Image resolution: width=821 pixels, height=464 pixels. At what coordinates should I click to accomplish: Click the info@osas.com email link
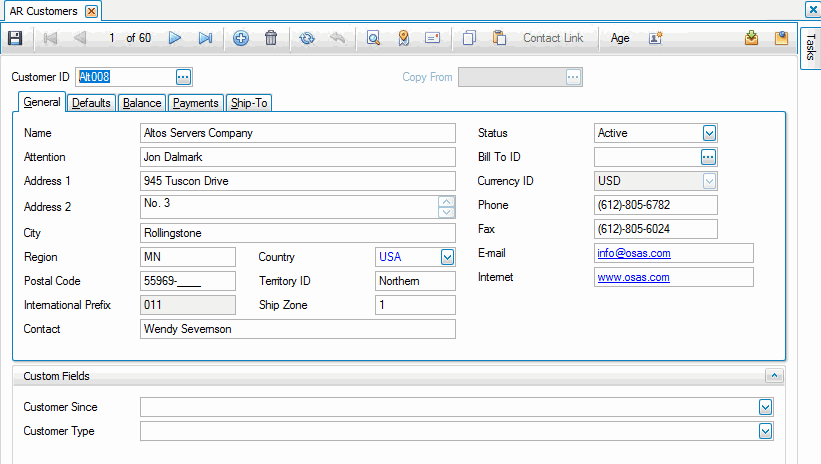(x=634, y=253)
